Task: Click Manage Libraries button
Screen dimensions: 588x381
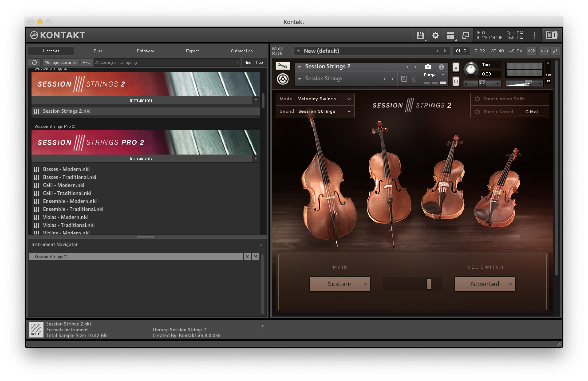Action: pos(61,62)
